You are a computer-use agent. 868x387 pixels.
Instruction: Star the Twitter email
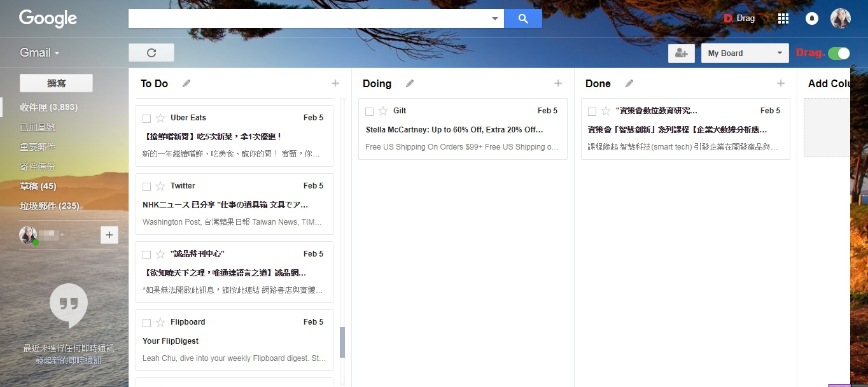160,186
